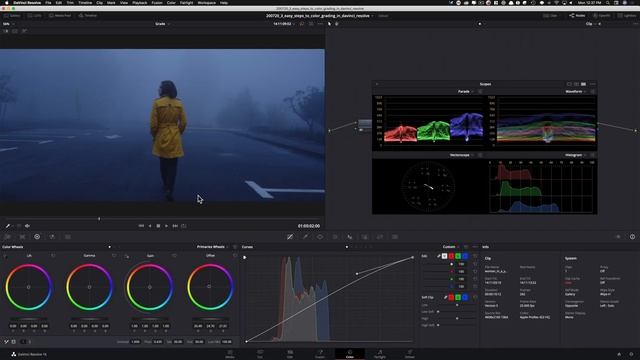Screen dimensions: 640x360
Task: Open viewer zoom percentage dropdown
Action: point(8,24)
